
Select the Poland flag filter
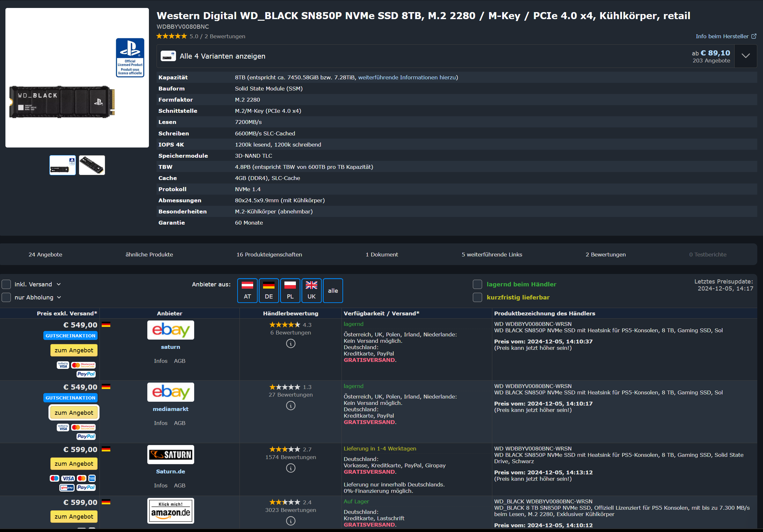click(290, 290)
